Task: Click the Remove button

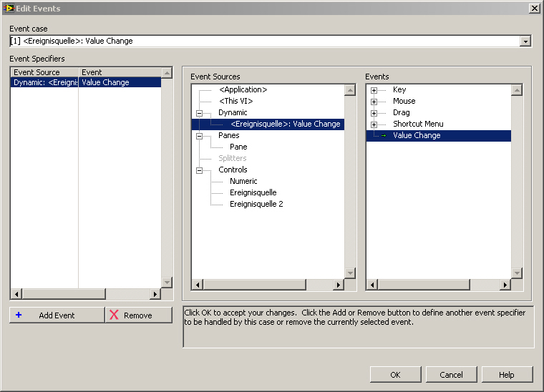Action: (139, 315)
